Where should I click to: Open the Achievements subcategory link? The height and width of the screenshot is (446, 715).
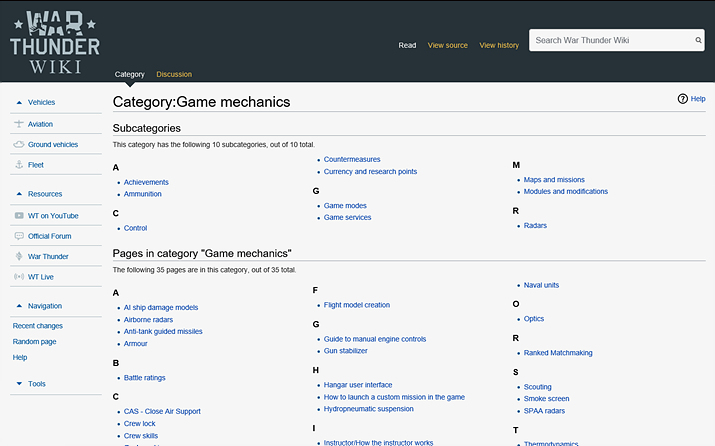[146, 182]
